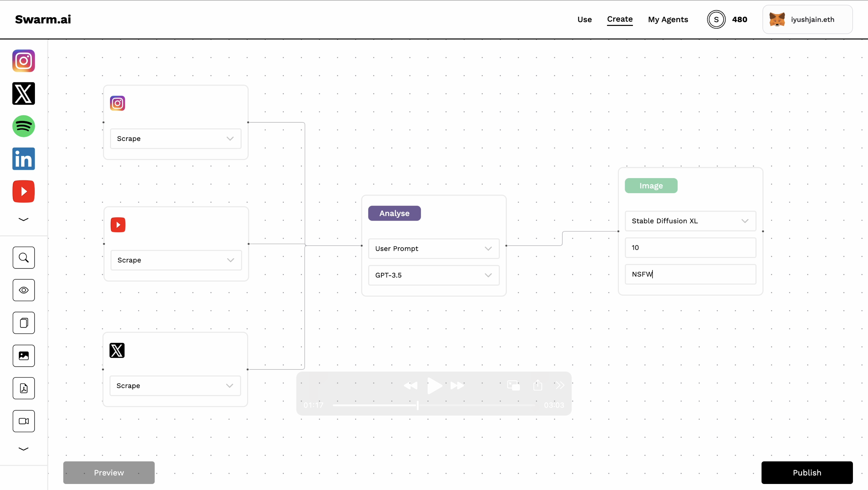Pick the LinkedIn icon in the sidebar
This screenshot has height=490, width=868.
coord(24,159)
